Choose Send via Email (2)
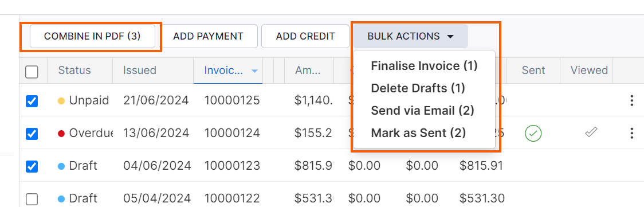Image resolution: width=644 pixels, height=207 pixels. click(423, 111)
